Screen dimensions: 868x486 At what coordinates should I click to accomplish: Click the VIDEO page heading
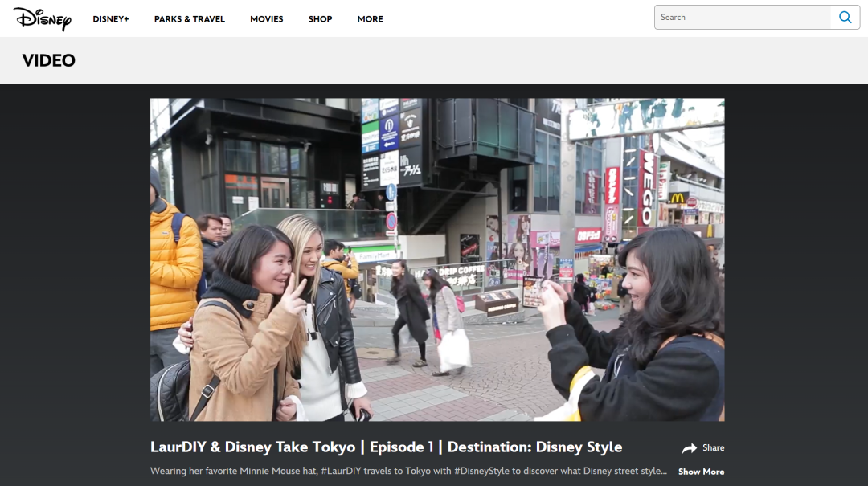pos(49,60)
